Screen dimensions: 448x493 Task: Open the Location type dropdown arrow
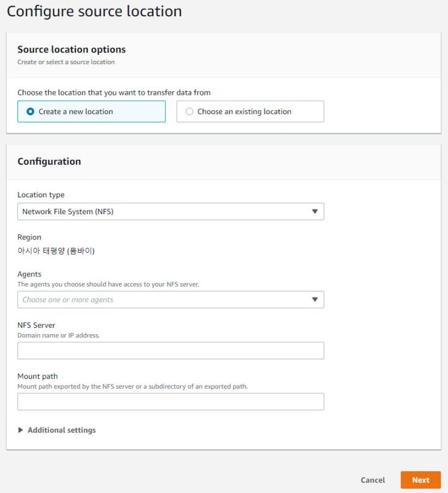(316, 211)
